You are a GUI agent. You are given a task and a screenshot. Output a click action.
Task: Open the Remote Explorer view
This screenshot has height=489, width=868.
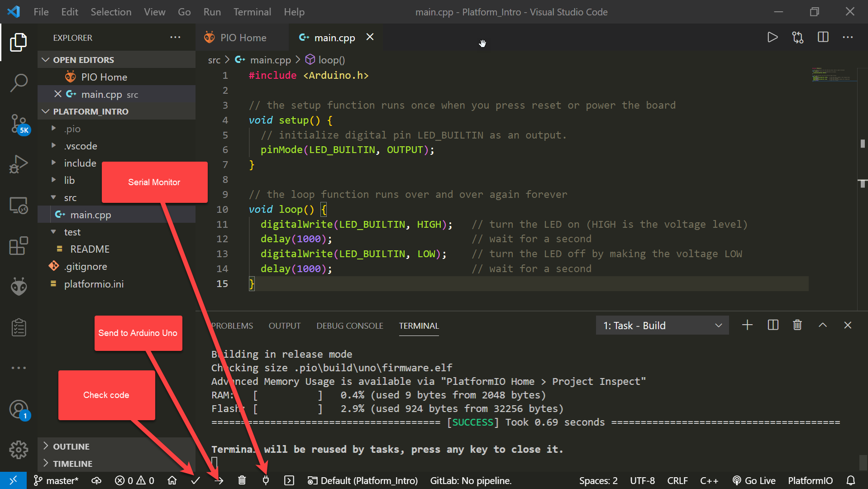(x=19, y=206)
